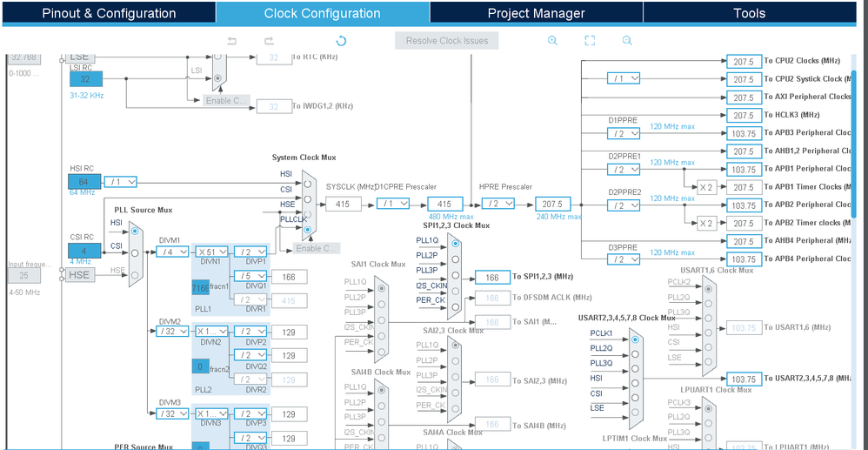Select LSE in USART2,3,4,5,7,8 Clock Mux
This screenshot has width=868, height=450.
click(635, 413)
